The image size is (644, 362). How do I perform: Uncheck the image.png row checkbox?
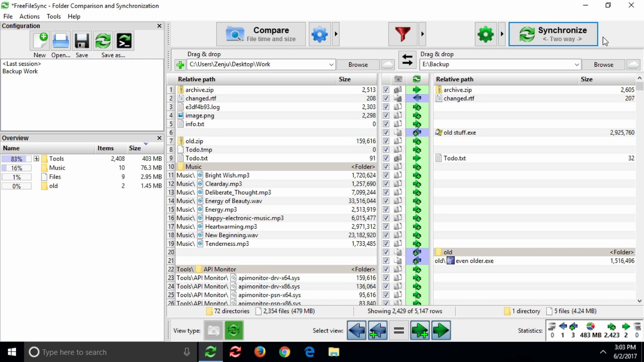pos(386,115)
